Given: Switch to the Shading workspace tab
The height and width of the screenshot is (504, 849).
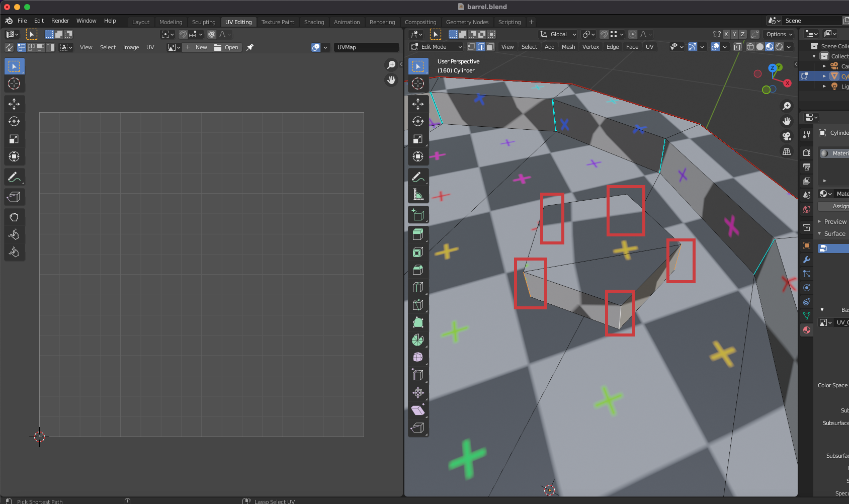Looking at the screenshot, I should click(x=314, y=22).
